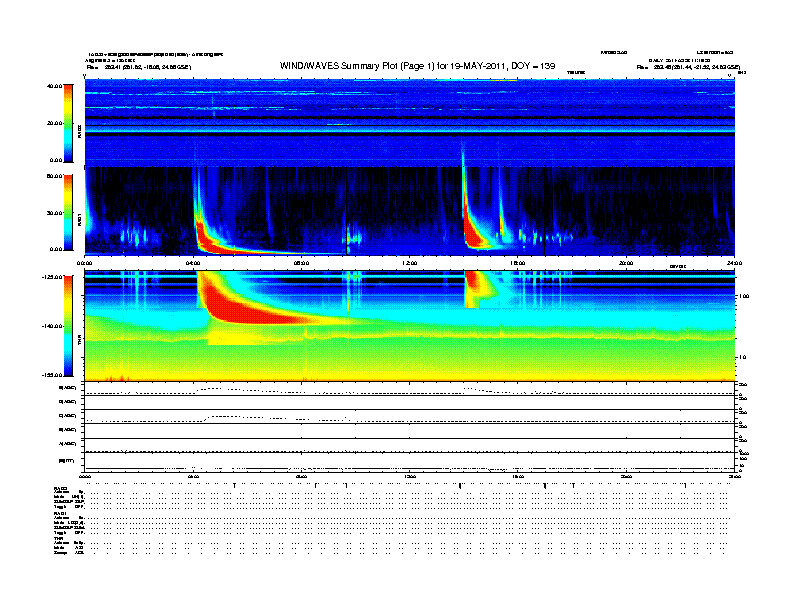Click the RAD1 intensity color bar
The height and width of the screenshot is (612, 792).
(68, 212)
